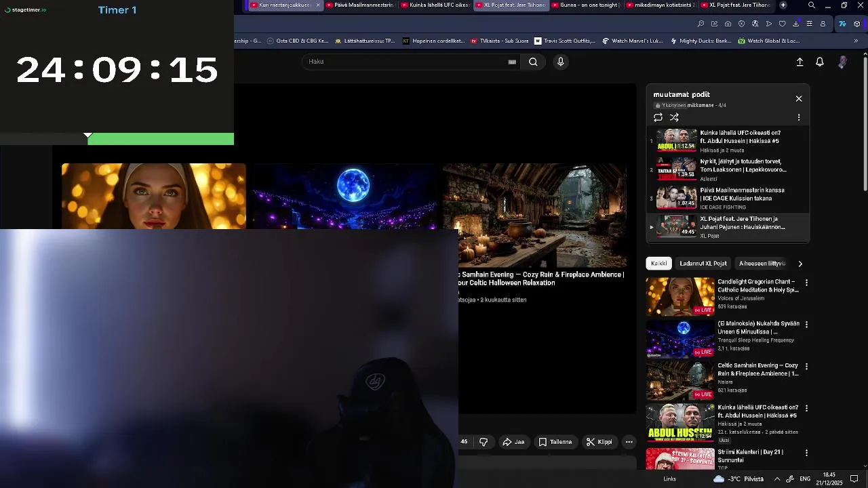This screenshot has width=868, height=488.
Task: Click the Jaa share button
Action: point(513,442)
